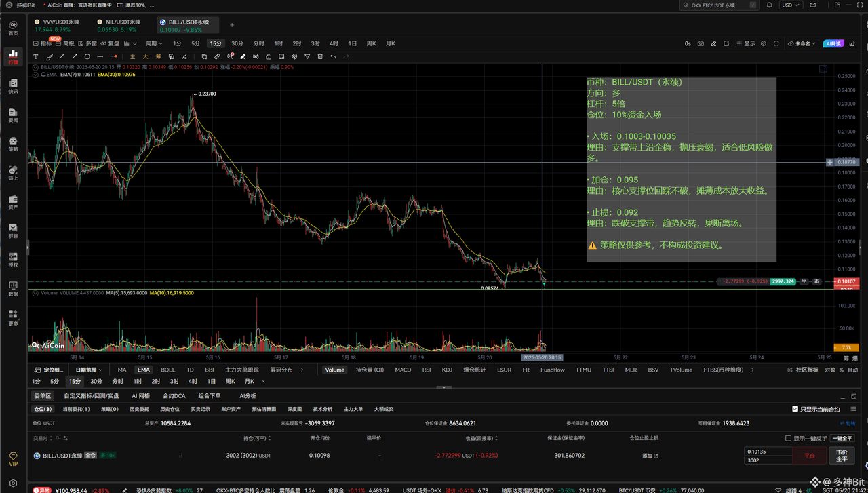The width and height of the screenshot is (868, 493).
Task: Open the 策略 strategy sidebar icon
Action: pos(13,144)
